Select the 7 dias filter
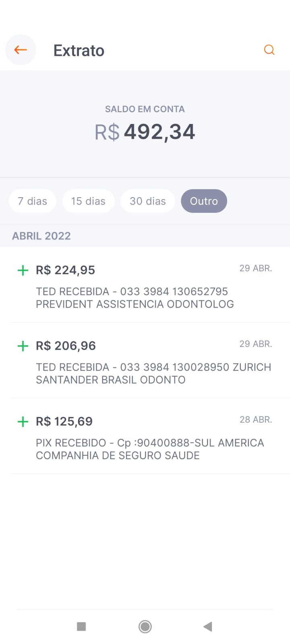 click(33, 201)
